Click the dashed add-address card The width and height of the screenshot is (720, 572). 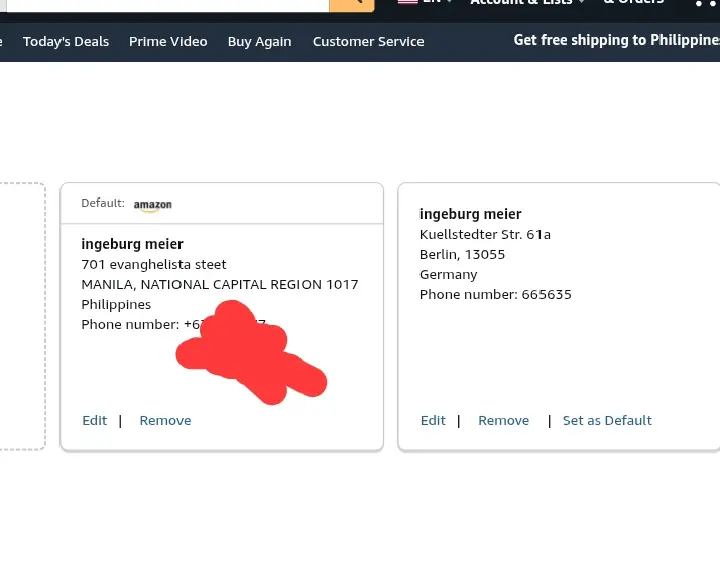click(22, 316)
